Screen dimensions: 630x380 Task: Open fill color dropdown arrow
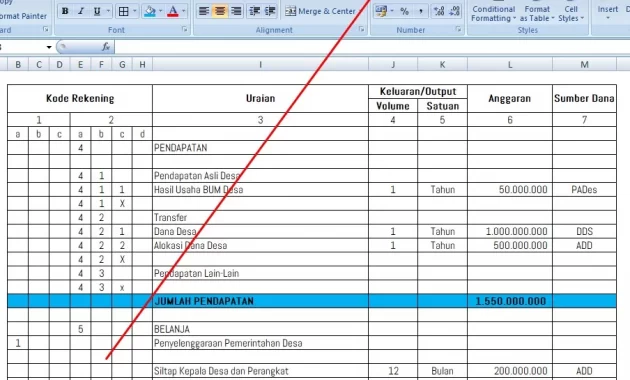point(161,11)
